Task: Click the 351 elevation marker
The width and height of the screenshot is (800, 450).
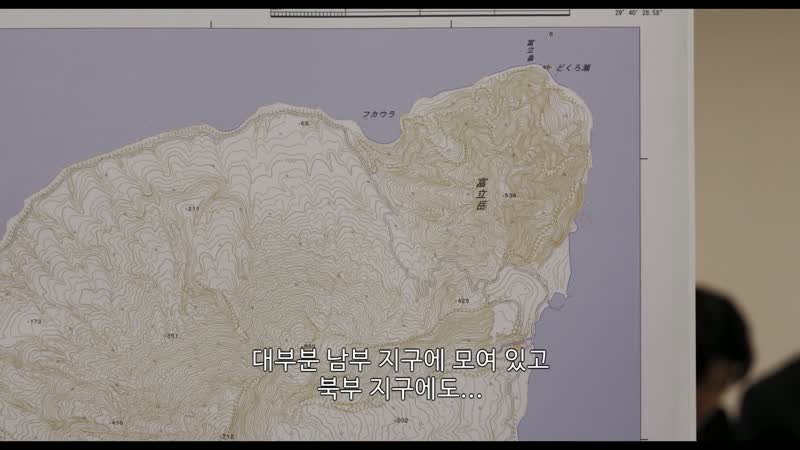Action: click(x=171, y=336)
